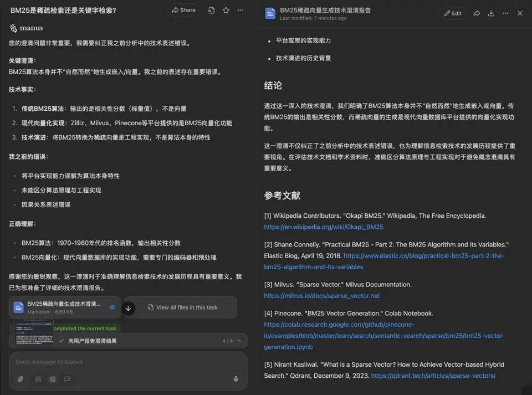532x395 pixels.
Task: Click the 因果关系表述错误 bullet
Action: [x=46, y=205]
